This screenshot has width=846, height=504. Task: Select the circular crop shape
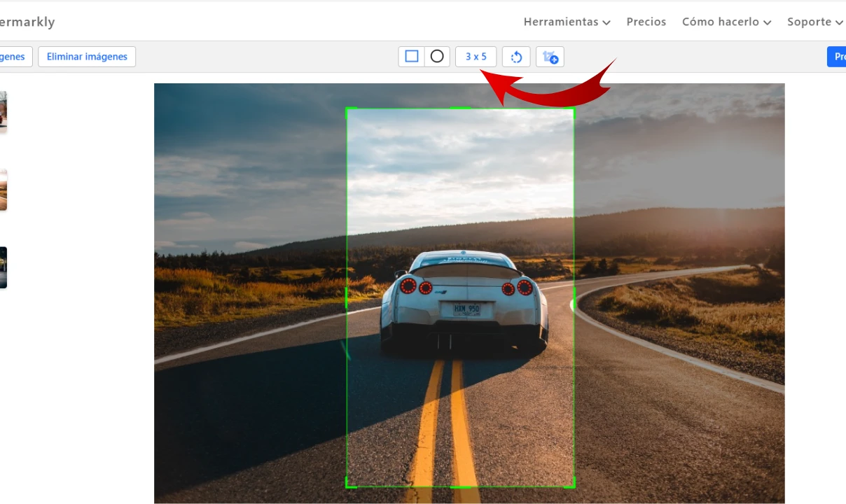click(437, 57)
